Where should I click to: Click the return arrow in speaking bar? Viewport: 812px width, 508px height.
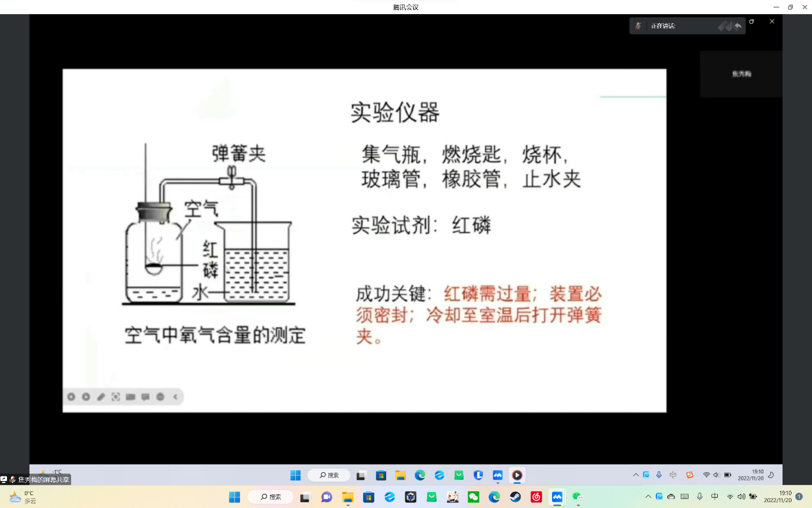(738, 26)
